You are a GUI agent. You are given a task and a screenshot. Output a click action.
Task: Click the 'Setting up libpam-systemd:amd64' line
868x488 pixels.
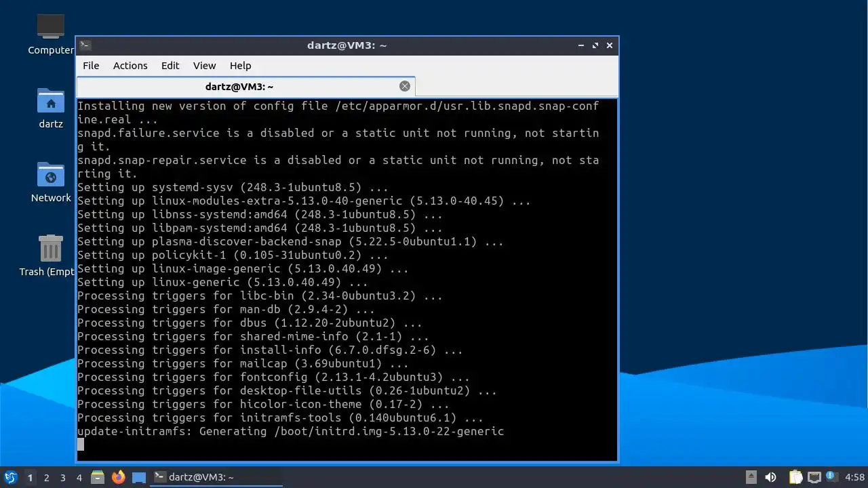pyautogui.click(x=260, y=228)
